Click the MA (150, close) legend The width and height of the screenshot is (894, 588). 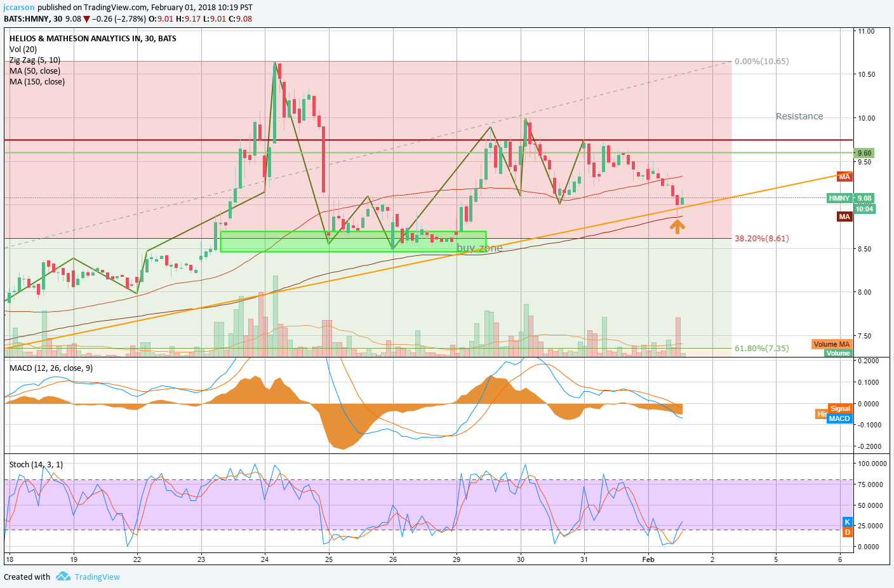pos(37,81)
